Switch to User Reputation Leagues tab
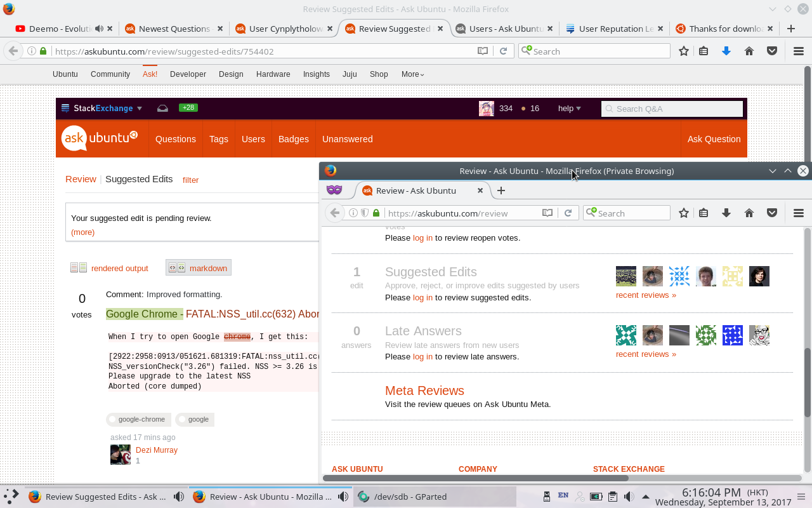Screen dimensions: 812x508 (x=615, y=29)
